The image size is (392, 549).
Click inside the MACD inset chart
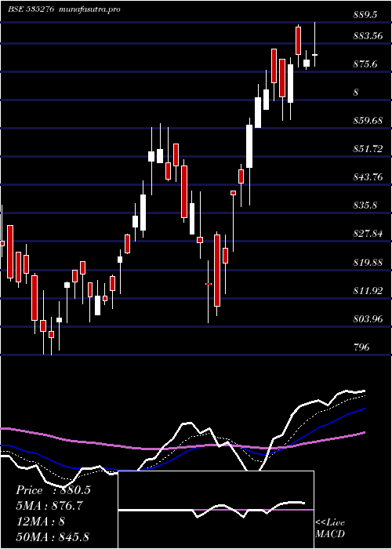click(x=216, y=510)
